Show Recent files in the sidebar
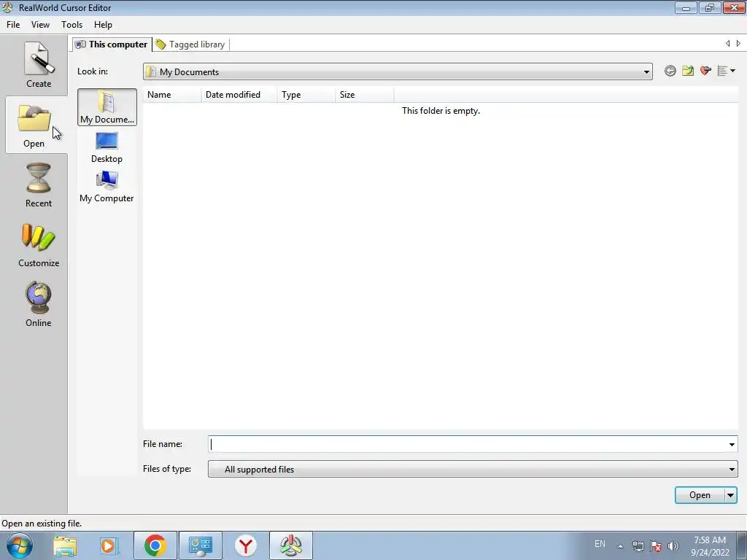 pyautogui.click(x=38, y=184)
